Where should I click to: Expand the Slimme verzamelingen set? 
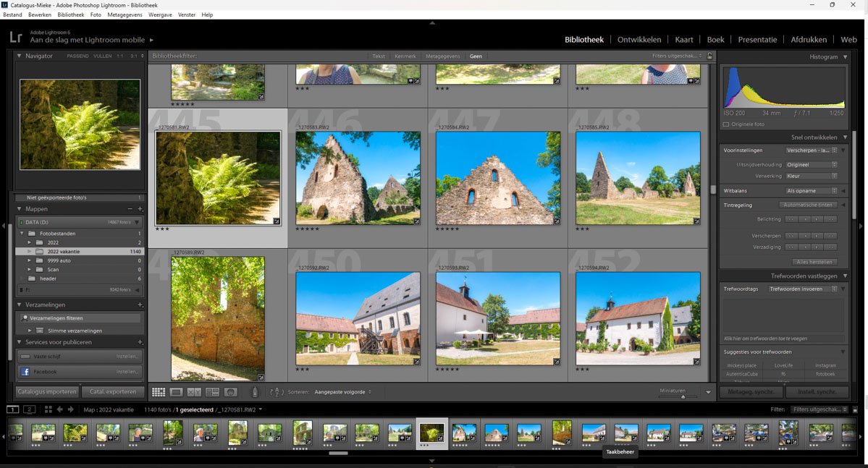30,331
